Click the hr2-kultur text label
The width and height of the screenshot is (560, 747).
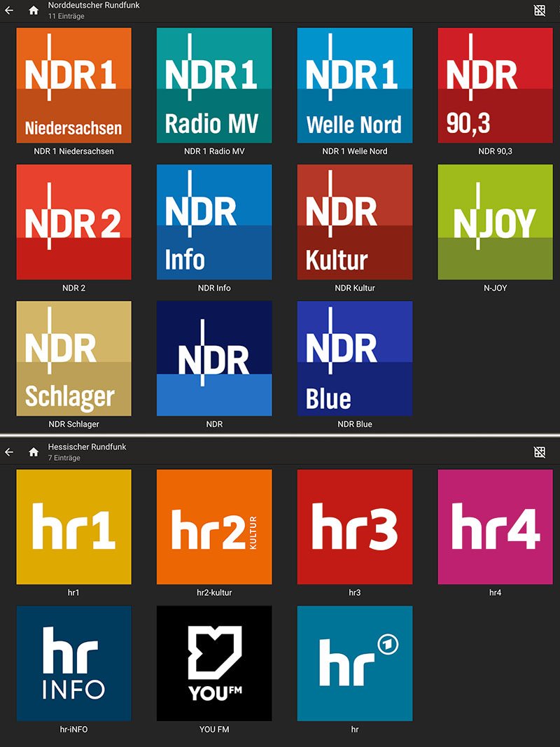point(214,592)
